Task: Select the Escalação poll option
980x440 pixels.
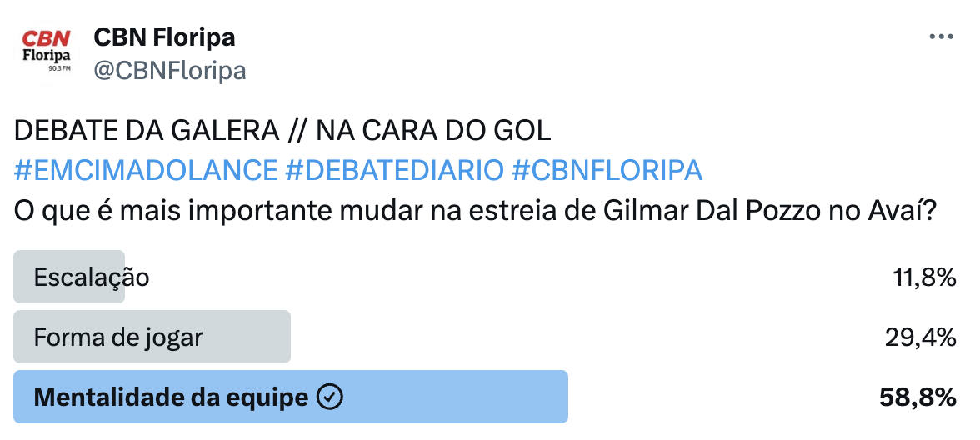Action: (485, 277)
